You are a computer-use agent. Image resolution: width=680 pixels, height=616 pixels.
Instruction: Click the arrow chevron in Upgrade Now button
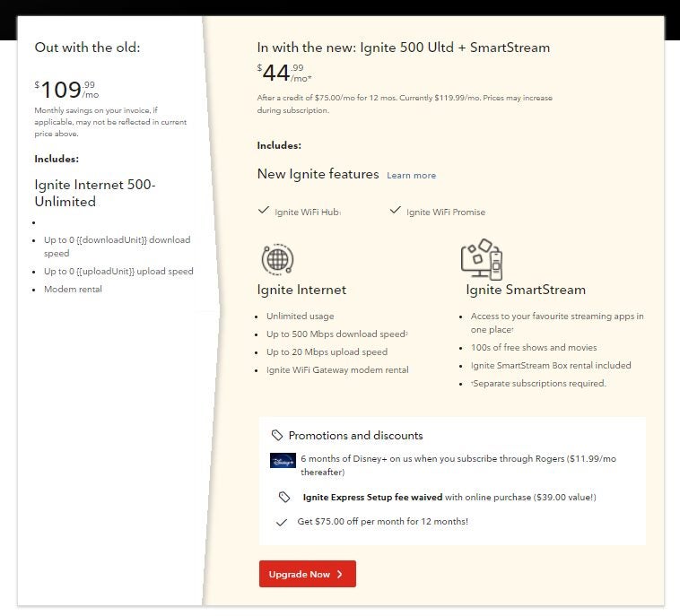point(340,575)
